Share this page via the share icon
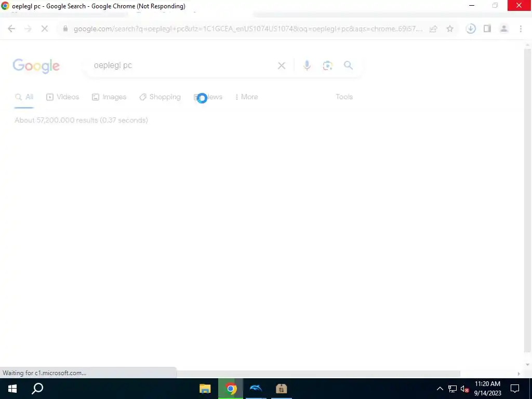The width and height of the screenshot is (532, 399). [x=433, y=29]
